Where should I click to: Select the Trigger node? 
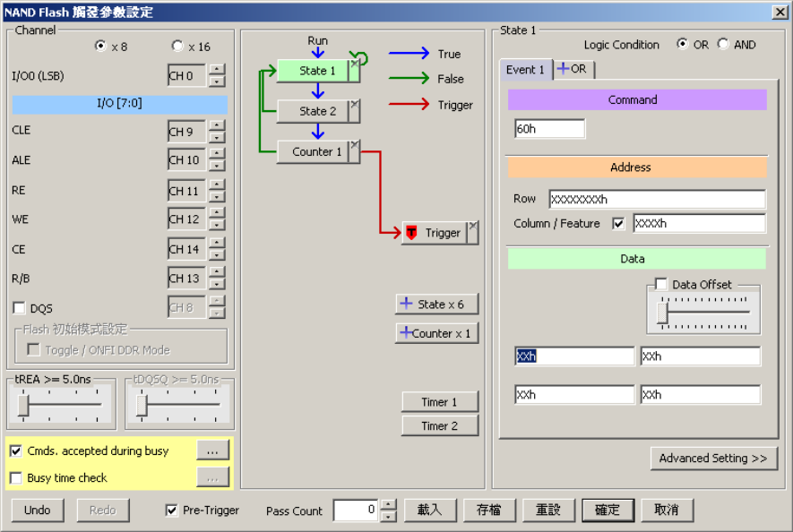pos(435,233)
